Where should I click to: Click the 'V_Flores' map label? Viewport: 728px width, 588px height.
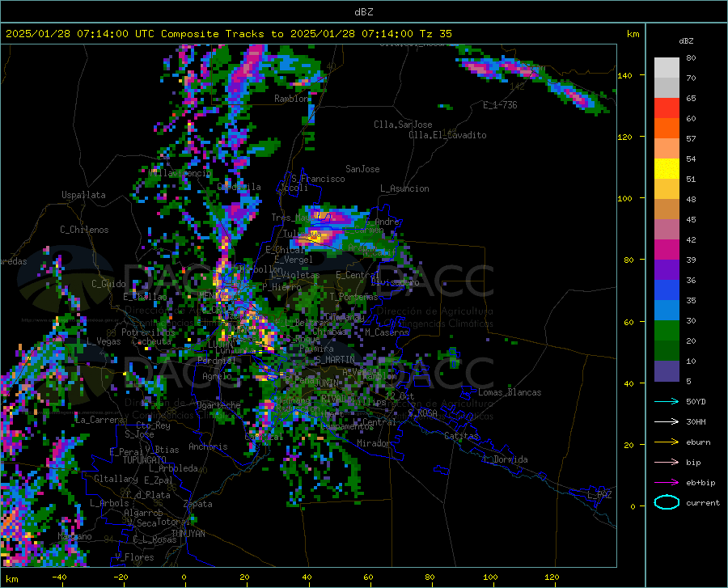pos(134,557)
